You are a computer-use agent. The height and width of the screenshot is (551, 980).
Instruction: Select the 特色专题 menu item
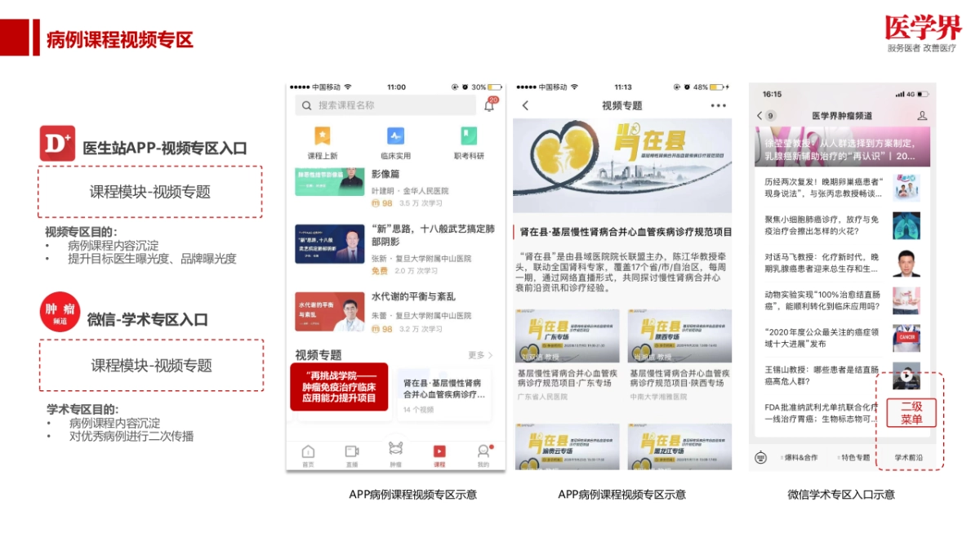(x=856, y=457)
